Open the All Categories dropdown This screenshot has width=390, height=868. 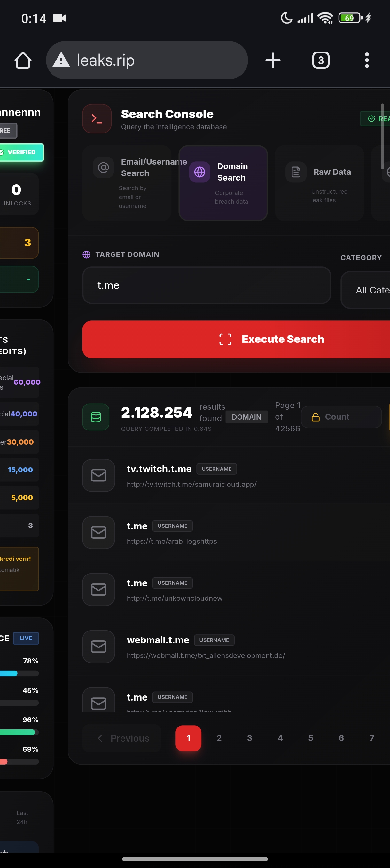pyautogui.click(x=365, y=290)
